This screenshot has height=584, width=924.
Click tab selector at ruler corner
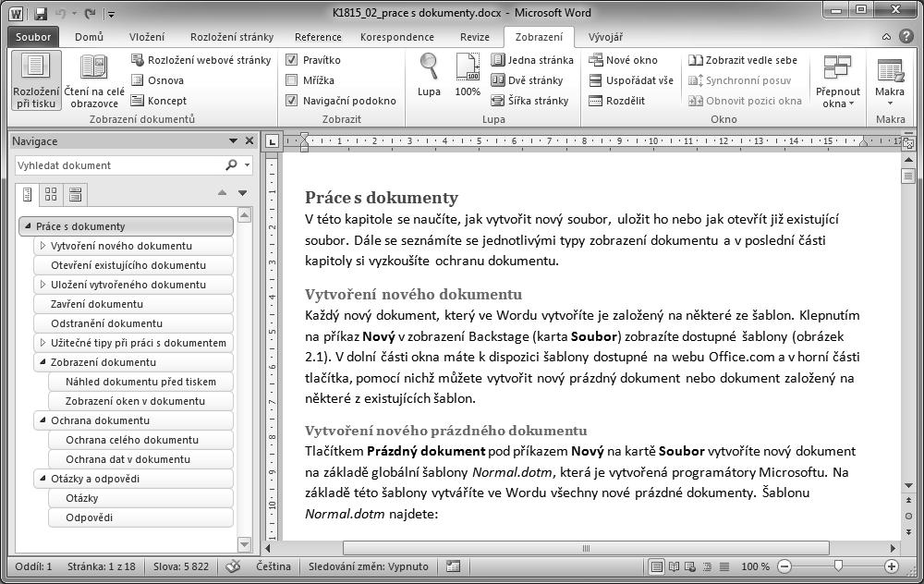(x=272, y=141)
